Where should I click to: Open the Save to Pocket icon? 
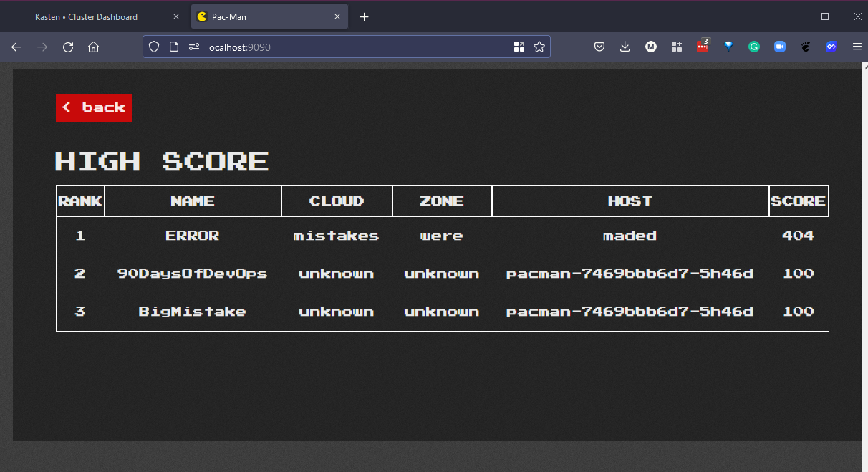pos(599,47)
